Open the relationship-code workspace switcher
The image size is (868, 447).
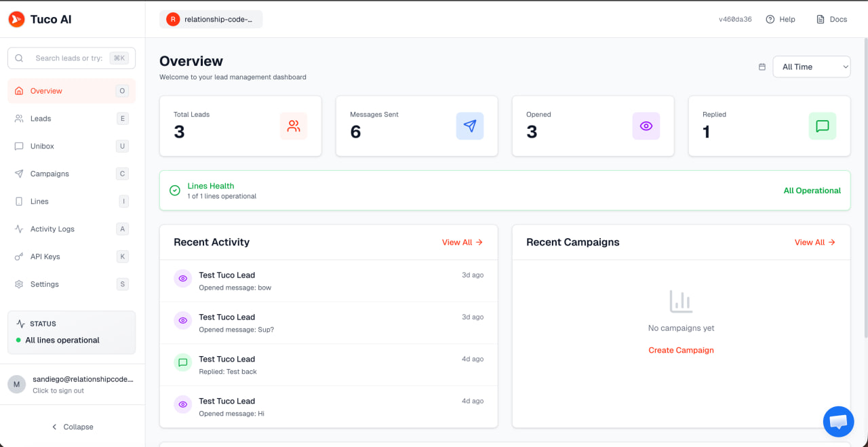[210, 19]
